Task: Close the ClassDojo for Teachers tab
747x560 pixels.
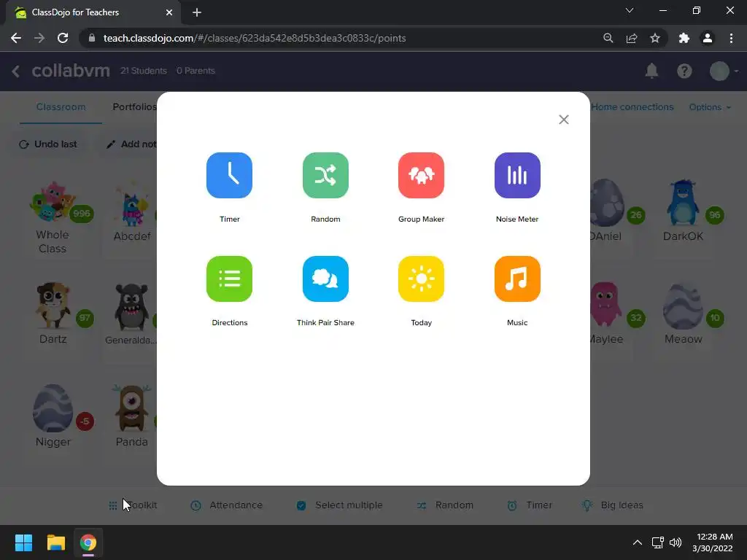Action: (x=169, y=12)
